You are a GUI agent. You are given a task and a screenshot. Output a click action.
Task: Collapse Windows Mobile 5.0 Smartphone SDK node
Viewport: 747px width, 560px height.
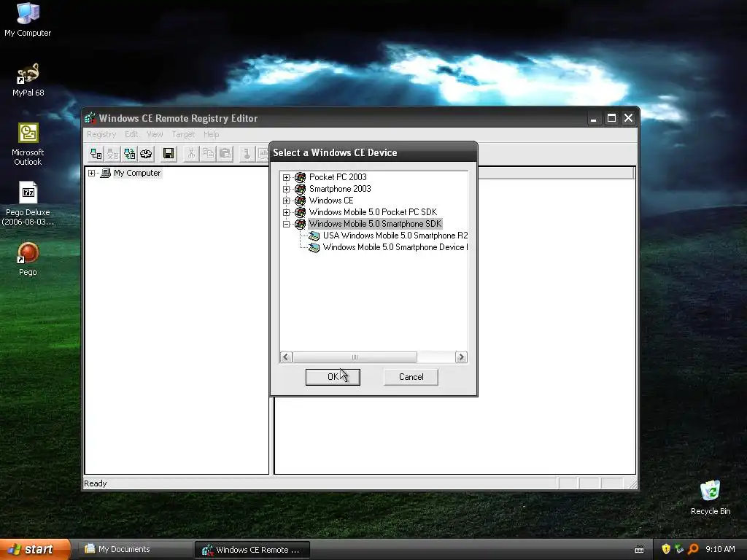[x=286, y=225]
